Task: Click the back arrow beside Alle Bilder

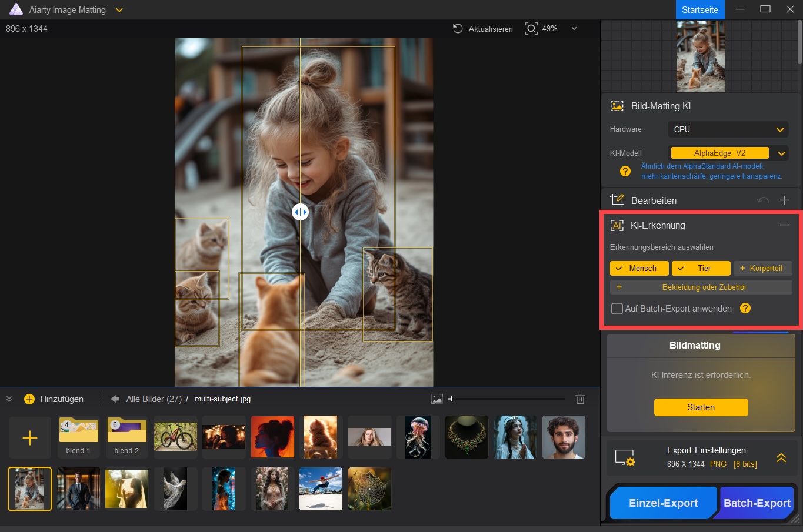Action: click(x=115, y=399)
